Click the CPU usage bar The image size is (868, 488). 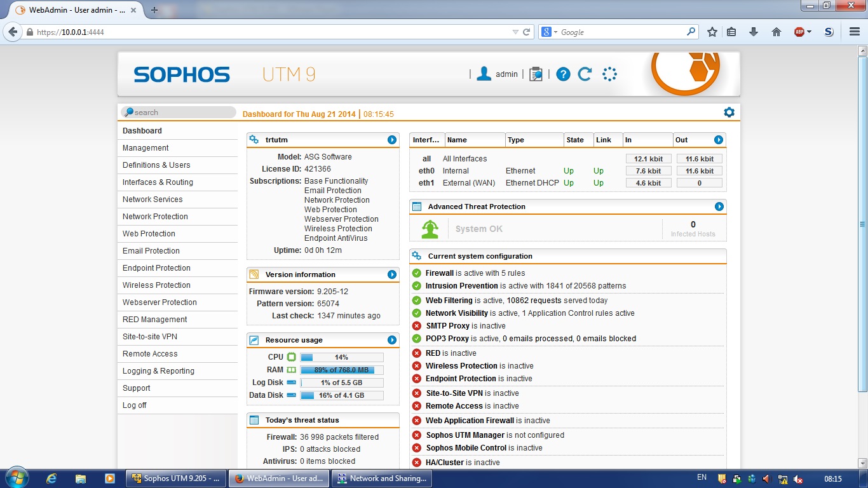click(x=342, y=357)
